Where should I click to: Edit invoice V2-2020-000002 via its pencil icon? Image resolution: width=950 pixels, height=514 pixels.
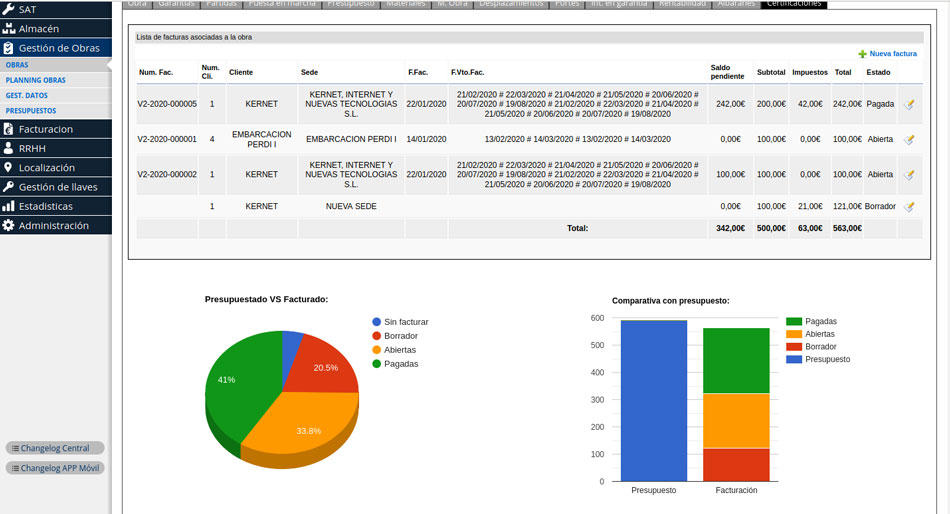click(x=909, y=175)
